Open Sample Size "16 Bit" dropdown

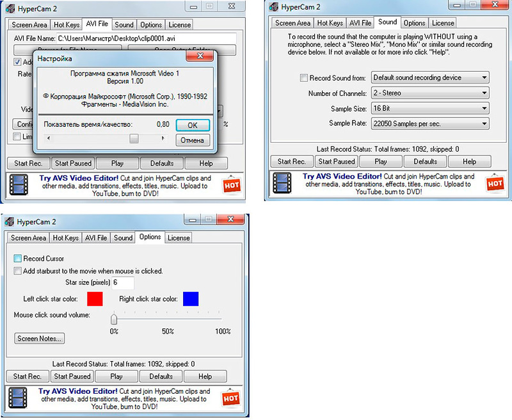pyautogui.click(x=430, y=108)
